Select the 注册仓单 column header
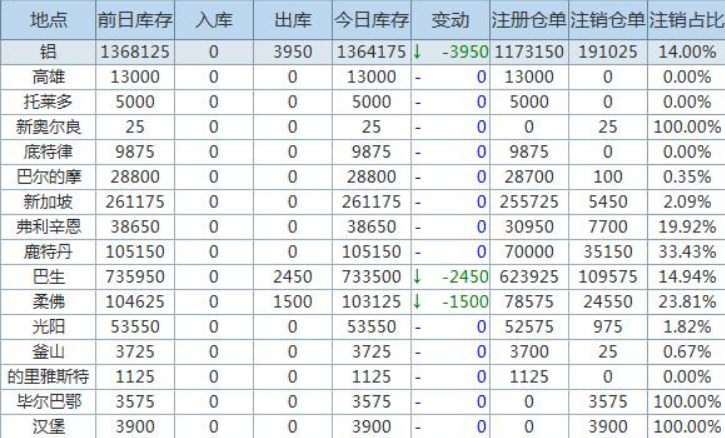This screenshot has height=438, width=725. [529, 20]
